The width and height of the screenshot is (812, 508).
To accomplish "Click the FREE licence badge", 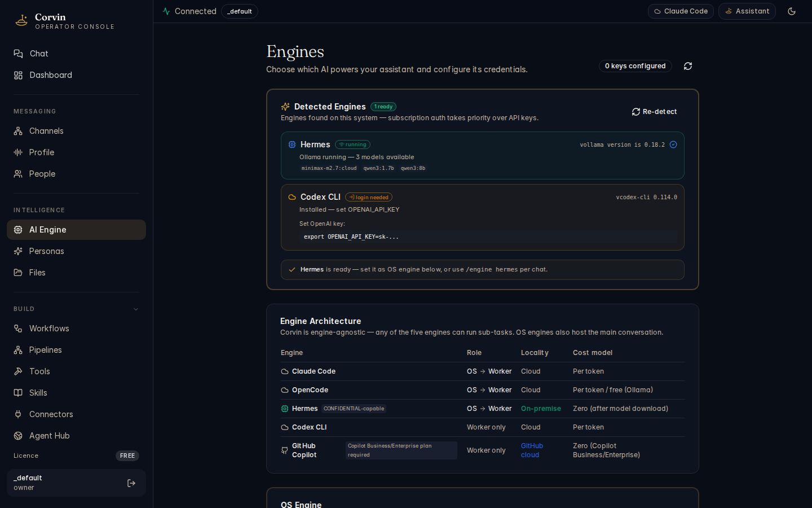I will pos(127,456).
